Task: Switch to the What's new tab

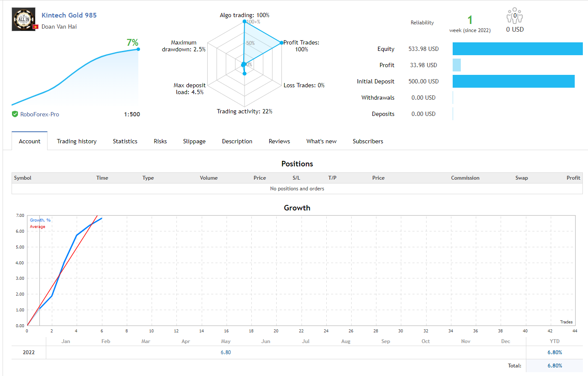Action: (321, 141)
